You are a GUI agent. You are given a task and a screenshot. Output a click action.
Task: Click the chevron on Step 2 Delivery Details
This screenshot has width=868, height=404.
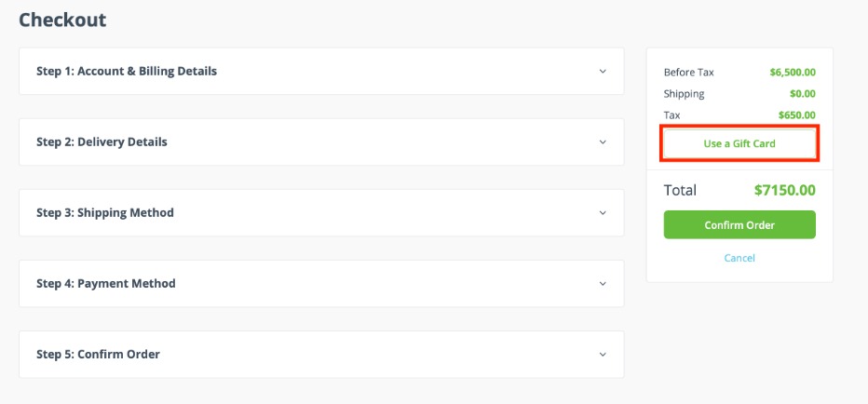(603, 142)
